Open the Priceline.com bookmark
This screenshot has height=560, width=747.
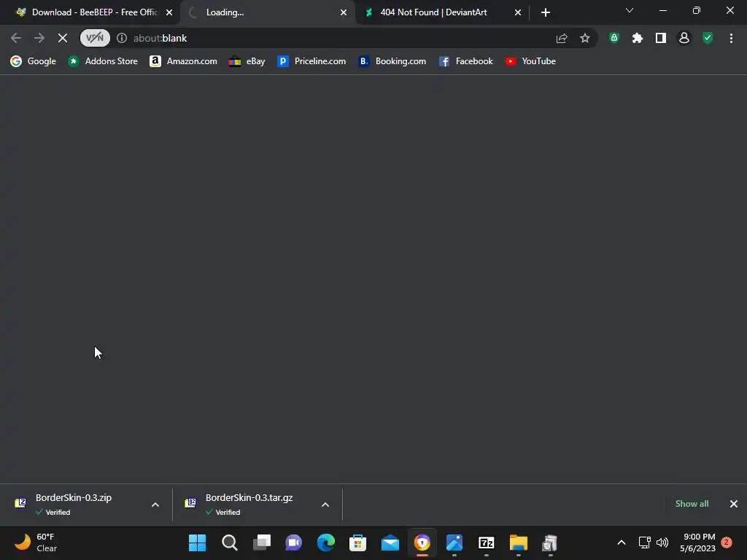[x=311, y=61]
